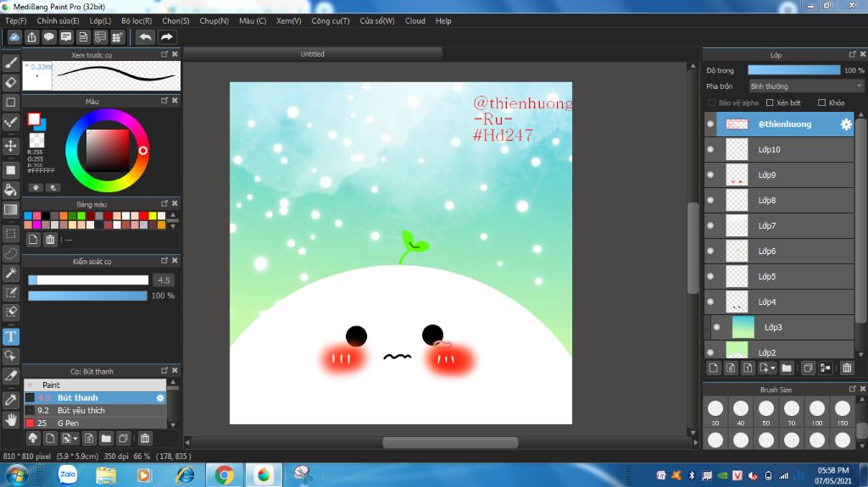
Task: Choose the Magic Wand tool
Action: (x=11, y=273)
